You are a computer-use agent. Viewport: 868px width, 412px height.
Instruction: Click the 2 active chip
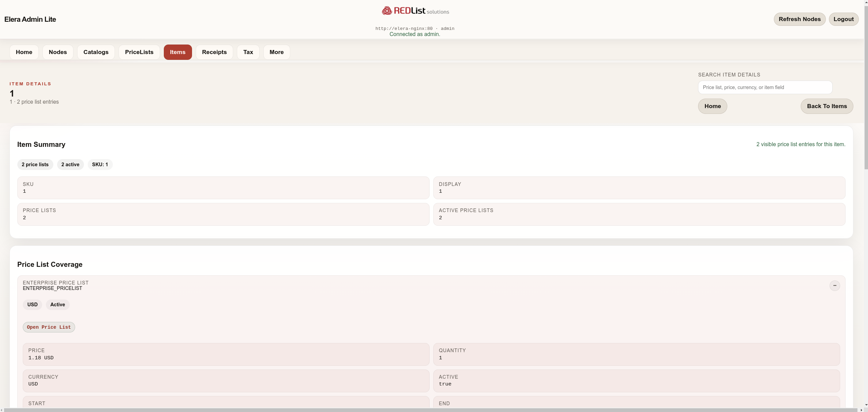click(x=70, y=165)
